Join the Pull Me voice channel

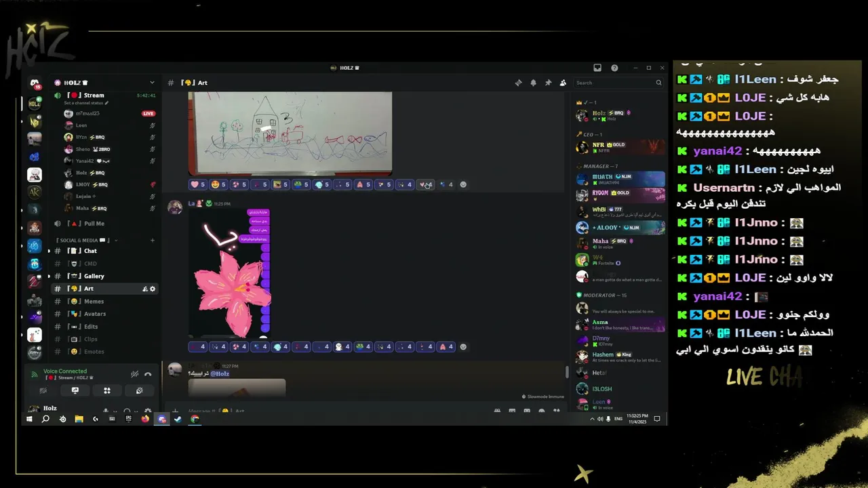pyautogui.click(x=105, y=223)
